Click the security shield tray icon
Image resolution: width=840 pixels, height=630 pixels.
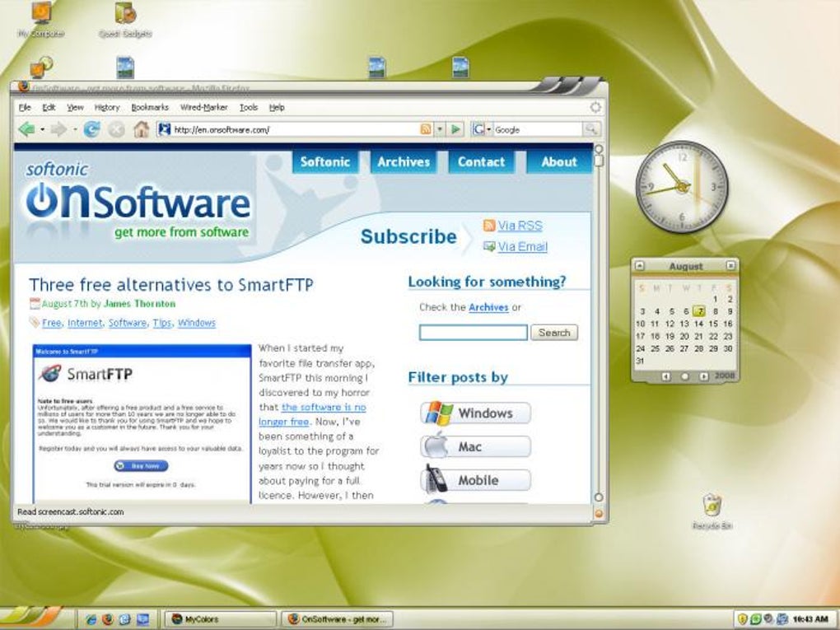tap(742, 619)
